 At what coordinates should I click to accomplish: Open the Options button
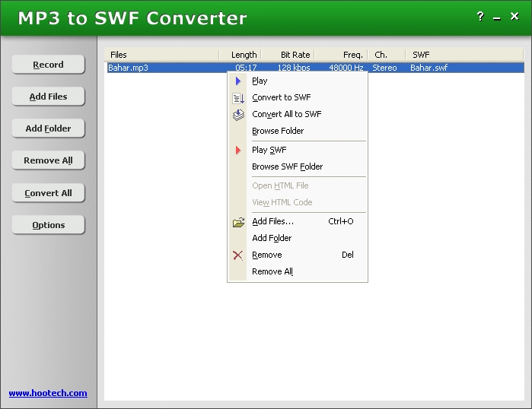point(48,225)
